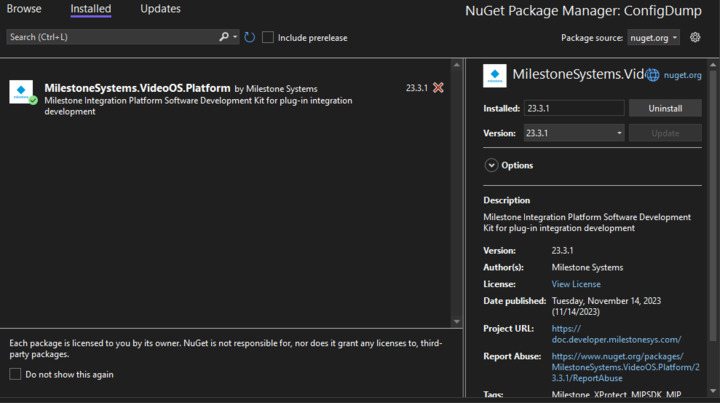Click the Uninstall button
The image size is (720, 403).
point(665,107)
